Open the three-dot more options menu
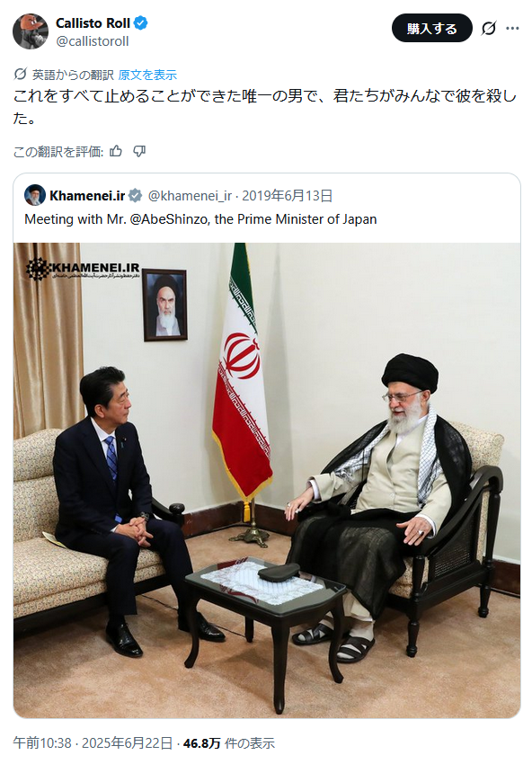The height and width of the screenshot is (764, 532). click(x=512, y=29)
